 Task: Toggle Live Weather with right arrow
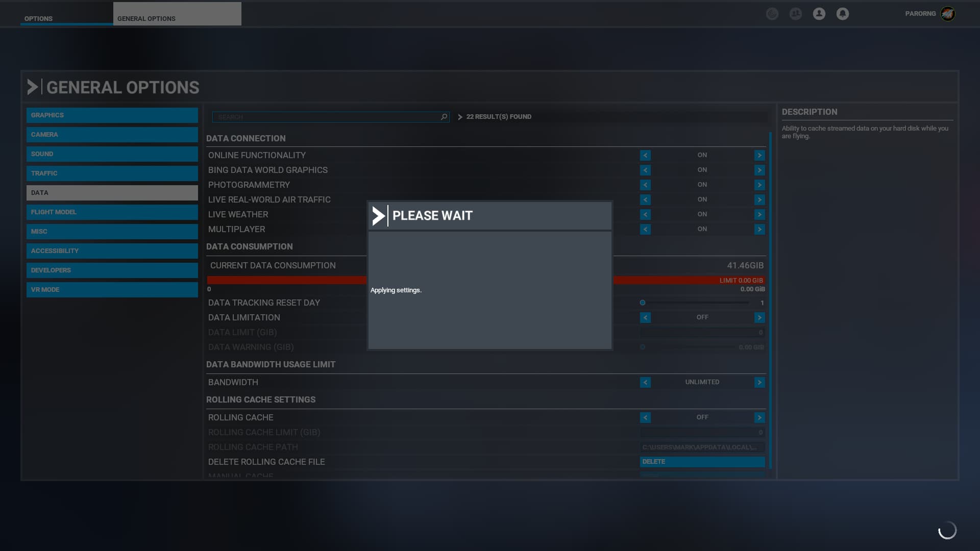click(x=759, y=214)
